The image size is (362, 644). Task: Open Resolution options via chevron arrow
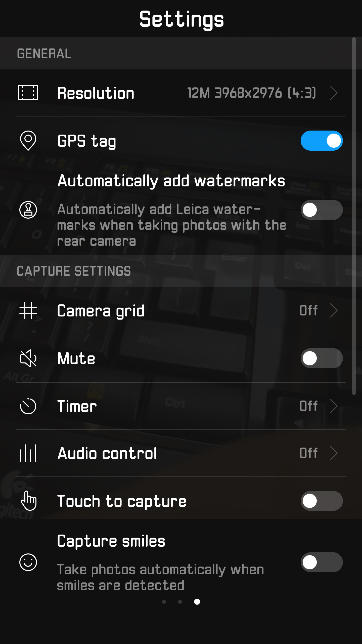click(x=334, y=93)
